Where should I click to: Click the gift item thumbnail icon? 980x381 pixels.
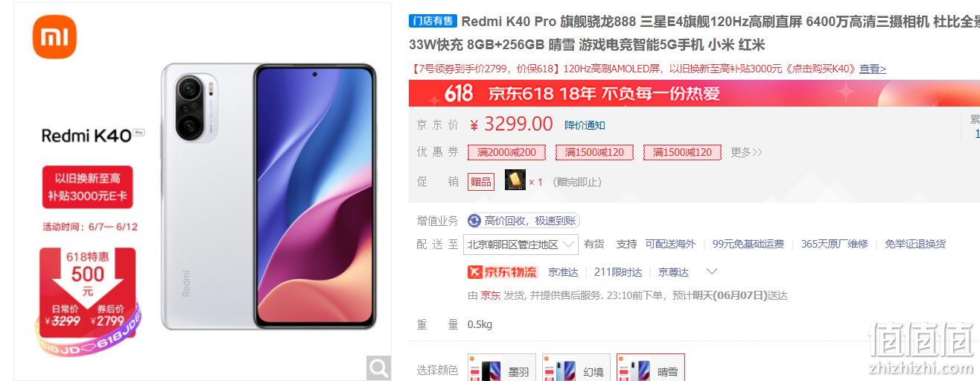pyautogui.click(x=515, y=180)
